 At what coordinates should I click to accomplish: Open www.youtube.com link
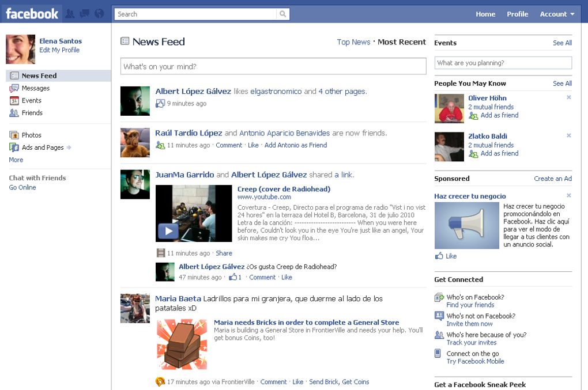click(264, 197)
